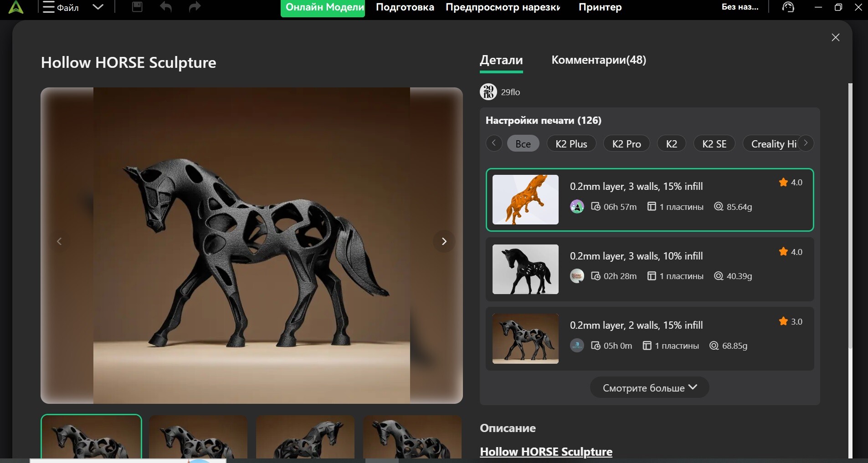868x463 pixels.
Task: Show the next horse image
Action: pyautogui.click(x=444, y=241)
